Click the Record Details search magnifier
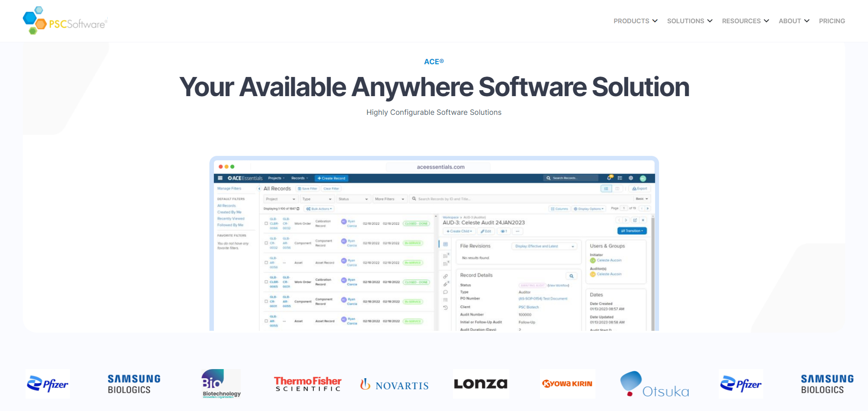Screen dimensions: 868x411 571,276
